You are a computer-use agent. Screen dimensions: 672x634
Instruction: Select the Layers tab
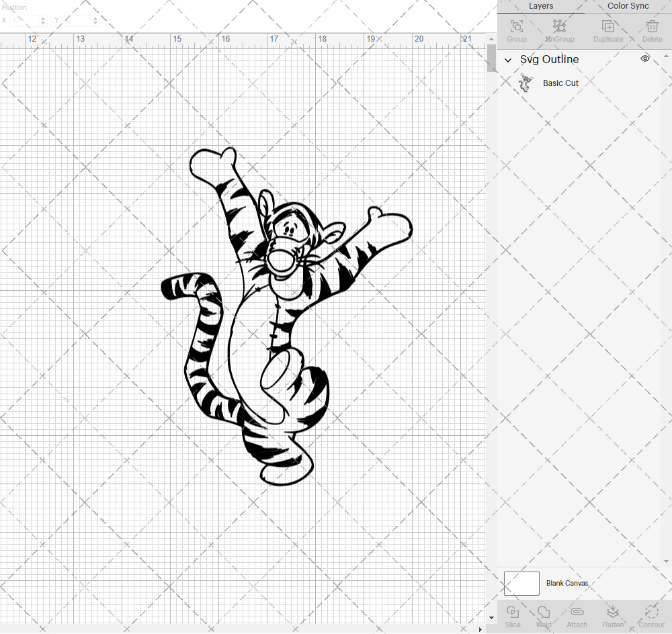[541, 6]
